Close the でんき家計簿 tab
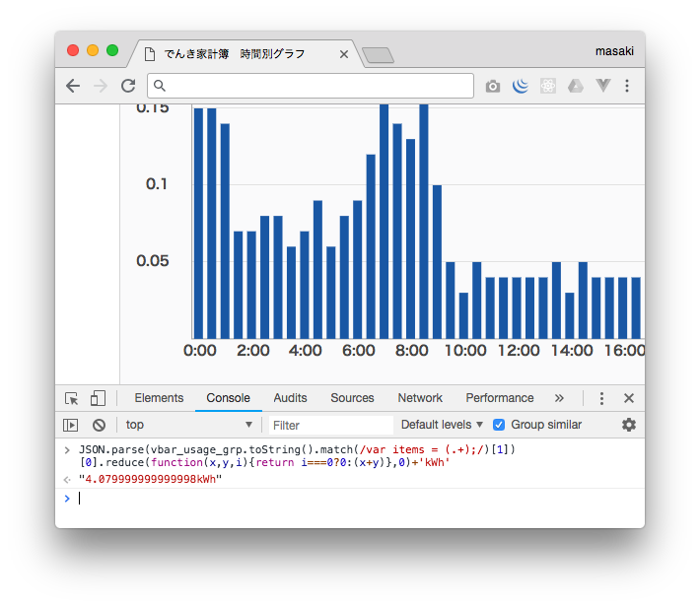 344,54
